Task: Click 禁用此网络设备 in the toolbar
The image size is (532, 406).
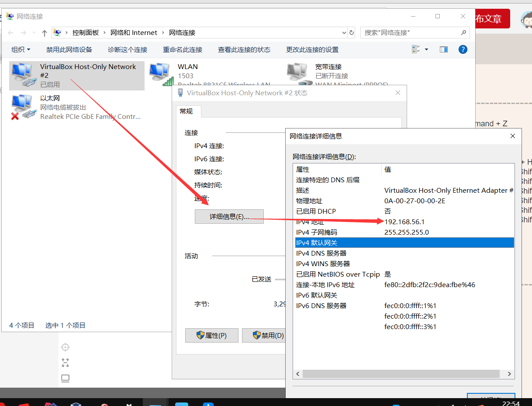Action: pyautogui.click(x=69, y=49)
